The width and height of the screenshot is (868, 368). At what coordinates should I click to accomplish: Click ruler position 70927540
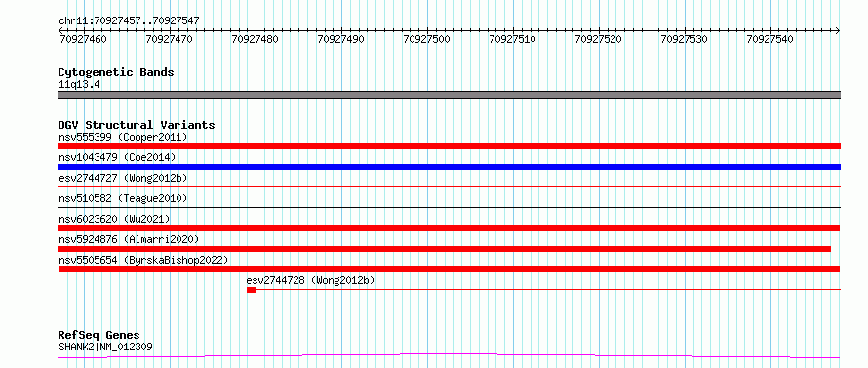click(770, 39)
